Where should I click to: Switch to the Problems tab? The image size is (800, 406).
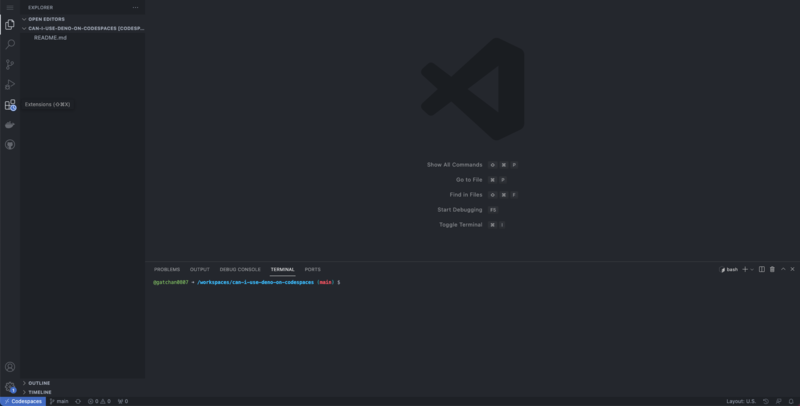coord(167,269)
